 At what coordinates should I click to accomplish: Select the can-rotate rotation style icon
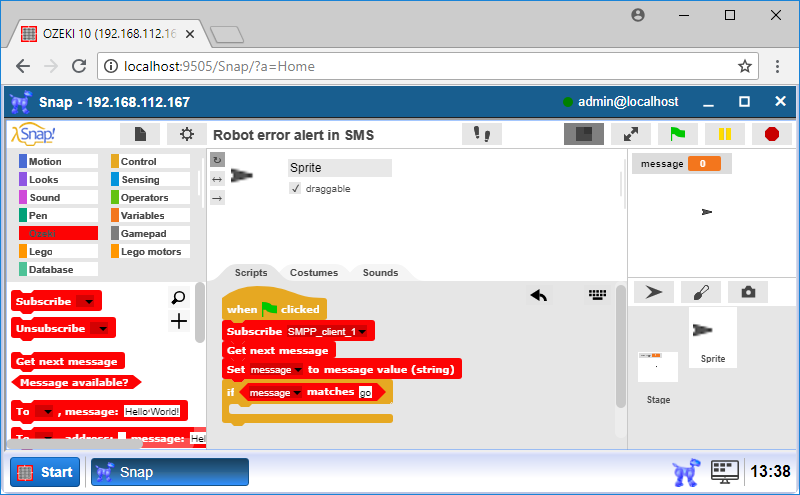[217, 160]
